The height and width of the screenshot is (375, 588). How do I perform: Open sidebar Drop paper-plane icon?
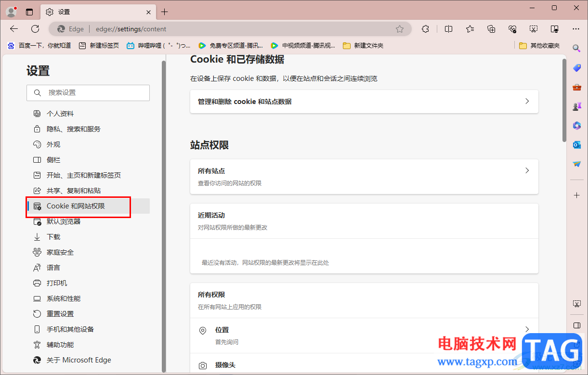tap(576, 164)
